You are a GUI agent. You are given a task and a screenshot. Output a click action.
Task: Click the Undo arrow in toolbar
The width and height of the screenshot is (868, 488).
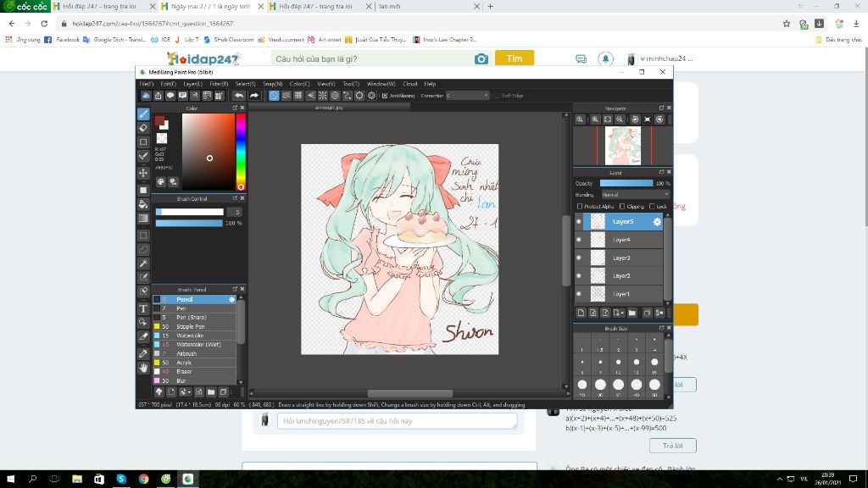238,96
